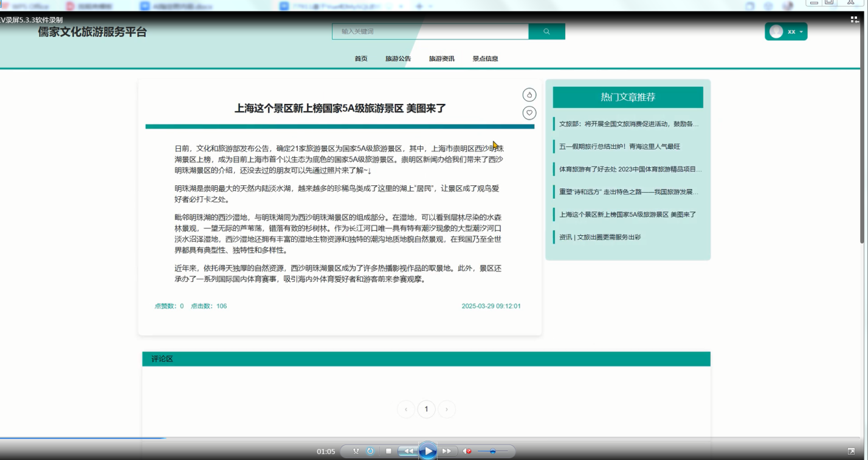Open the 体育旅游有了好去处 article link
868x460 pixels.
pos(630,169)
